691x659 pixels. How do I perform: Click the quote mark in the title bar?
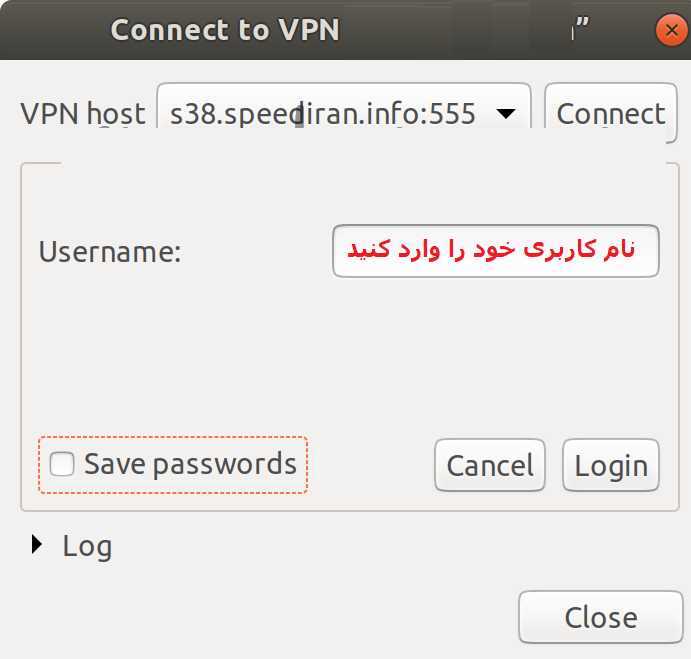click(578, 28)
